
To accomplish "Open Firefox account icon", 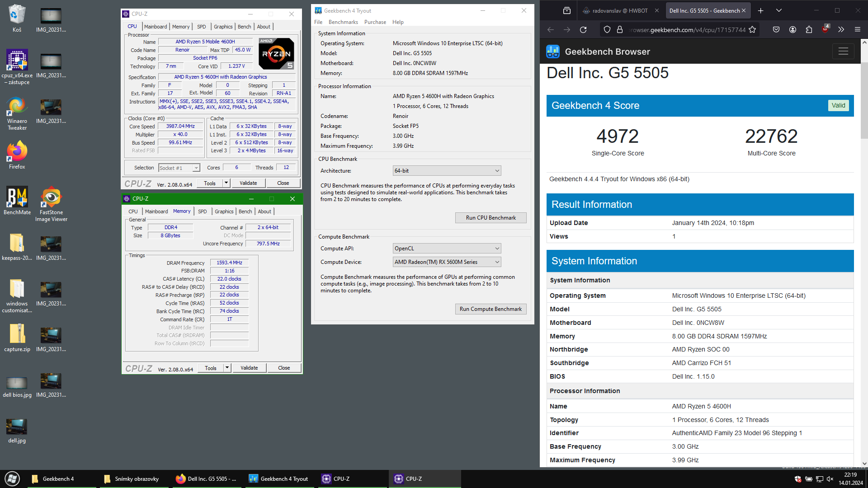I will (x=793, y=29).
